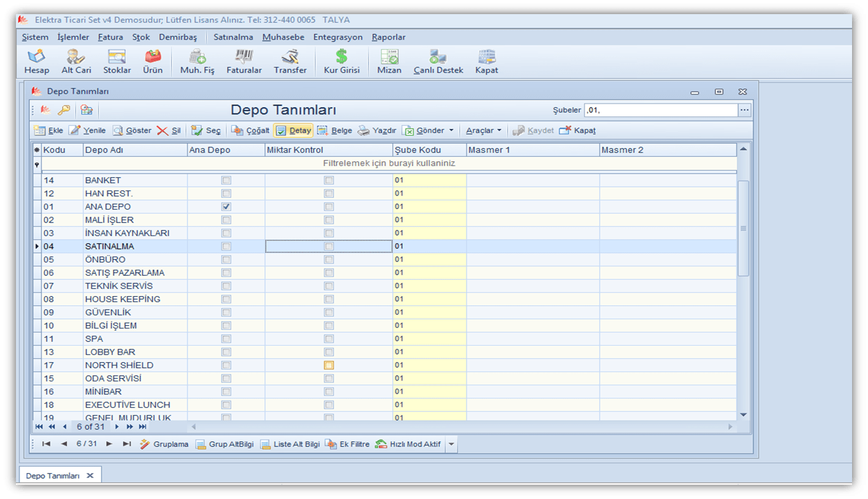Toggle Ana Depo checkbox for BANKET

click(226, 180)
